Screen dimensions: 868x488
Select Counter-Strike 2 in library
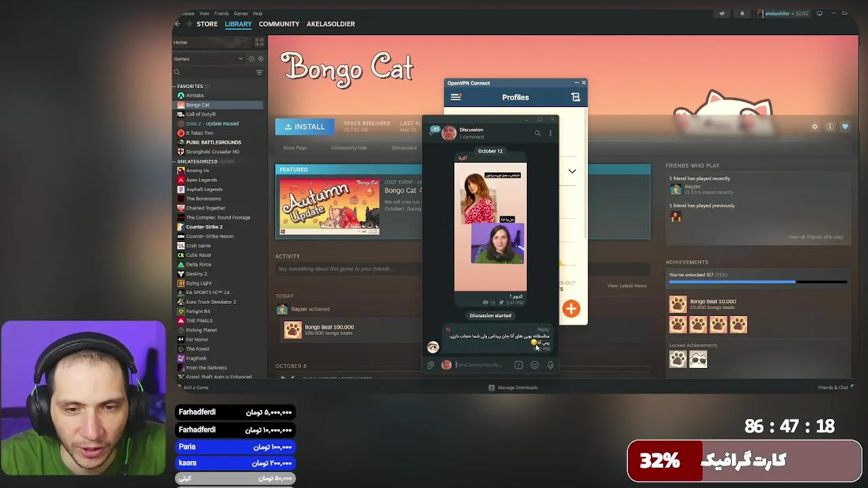click(204, 227)
